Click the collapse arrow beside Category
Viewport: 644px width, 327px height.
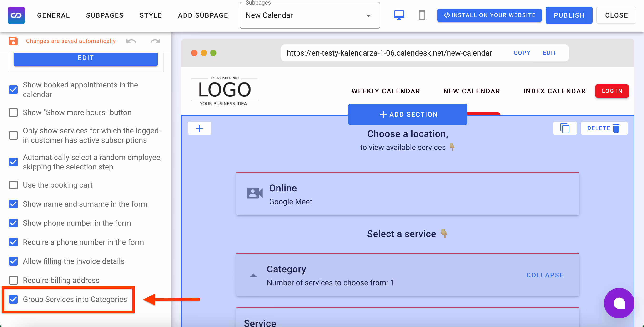[x=253, y=275]
